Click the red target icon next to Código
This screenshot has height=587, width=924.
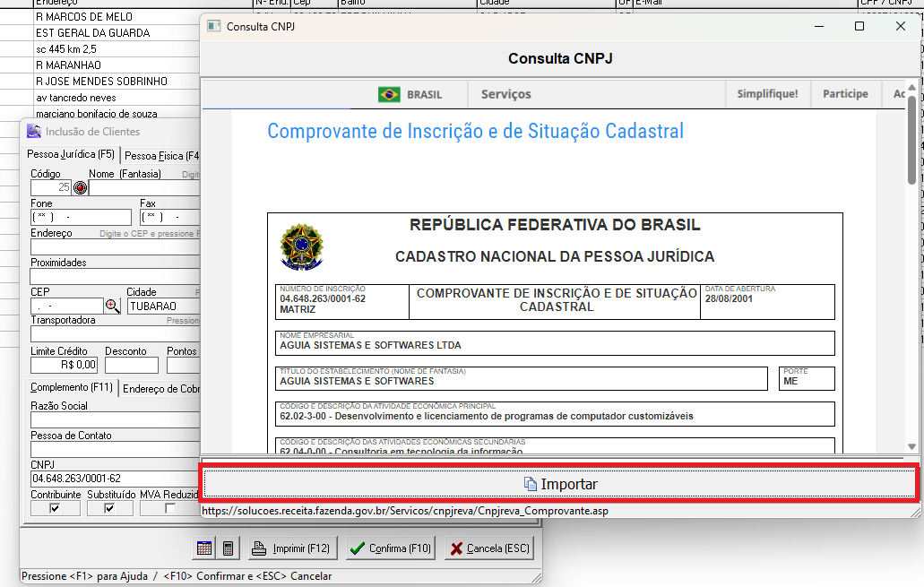coord(80,188)
